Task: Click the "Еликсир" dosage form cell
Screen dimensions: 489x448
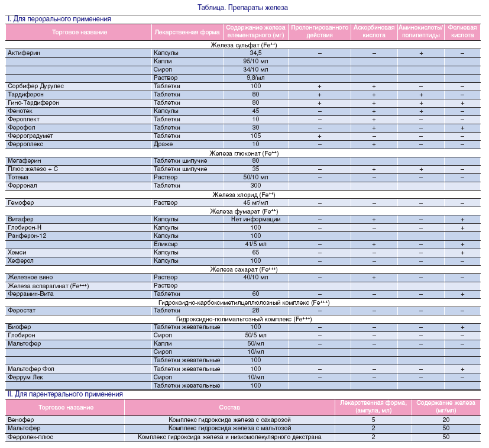Action: [167, 244]
